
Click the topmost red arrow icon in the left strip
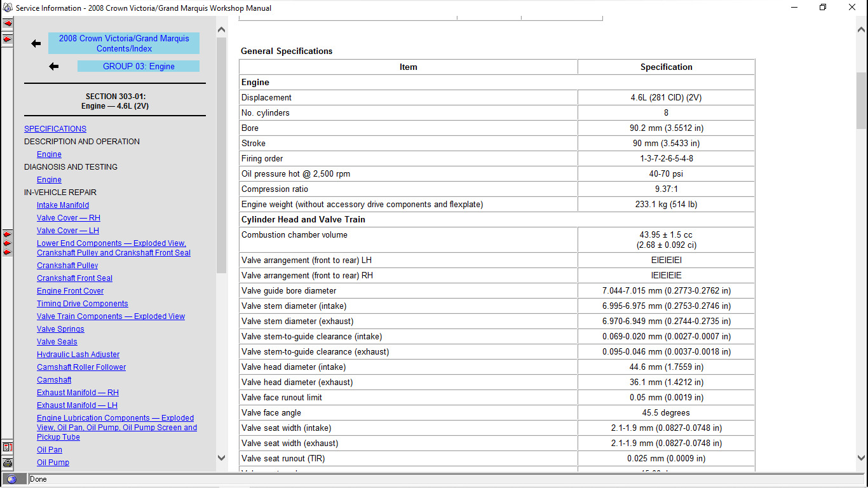click(x=8, y=24)
